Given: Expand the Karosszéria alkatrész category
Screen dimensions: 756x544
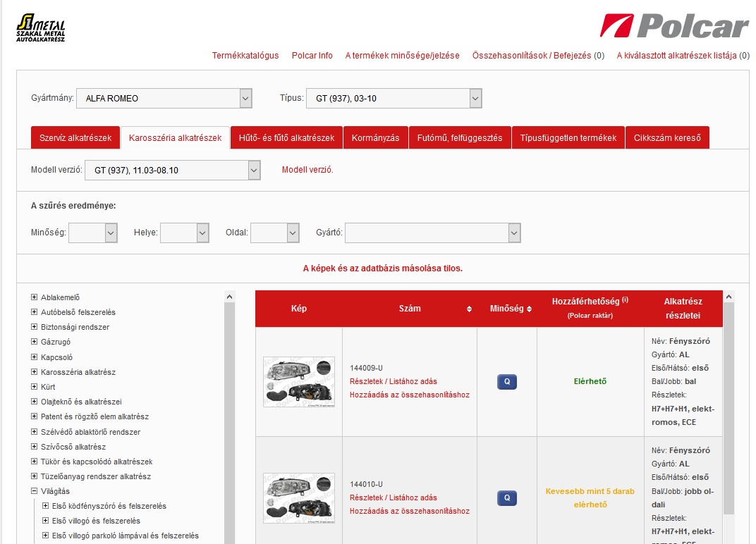Looking at the screenshot, I should click(35, 372).
